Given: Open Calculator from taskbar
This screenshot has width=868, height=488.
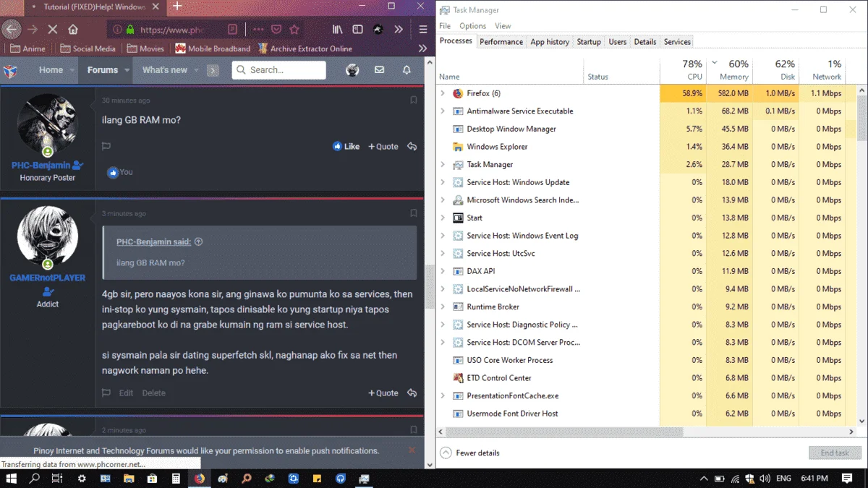Looking at the screenshot, I should tap(175, 479).
